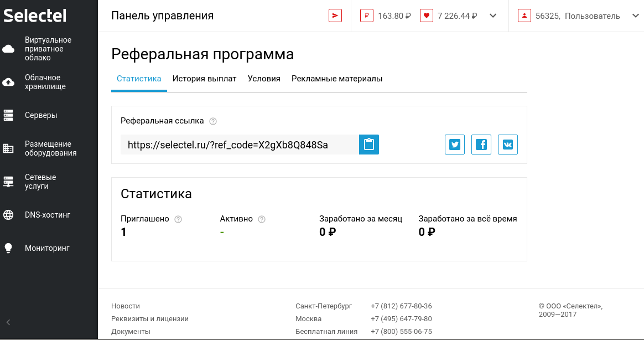Click the globe icon for DNS-хостинг
Image resolution: width=644 pixels, height=340 pixels.
(8, 215)
